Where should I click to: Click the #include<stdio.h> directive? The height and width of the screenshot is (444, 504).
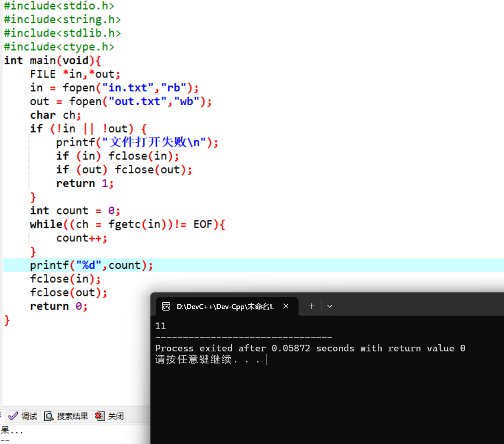tap(58, 6)
